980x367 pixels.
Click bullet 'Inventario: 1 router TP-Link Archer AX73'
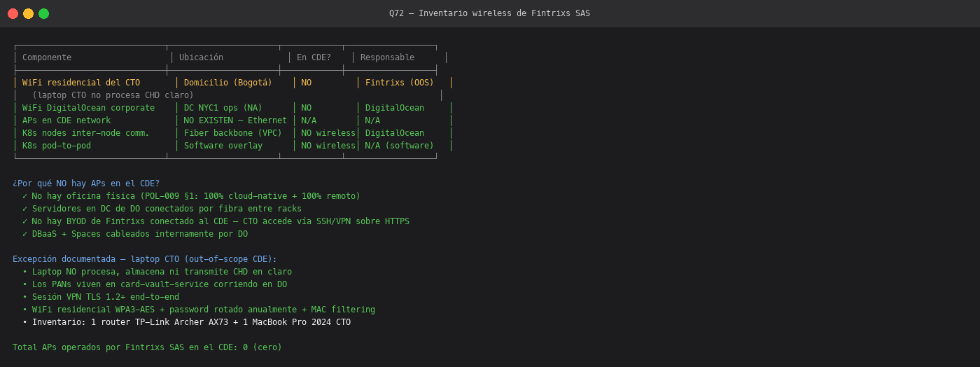click(x=186, y=322)
